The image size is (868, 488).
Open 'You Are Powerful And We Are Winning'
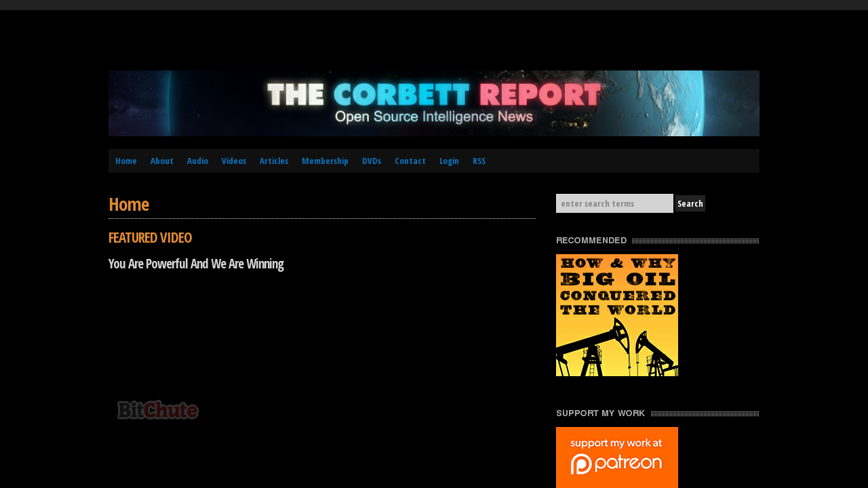(x=196, y=264)
